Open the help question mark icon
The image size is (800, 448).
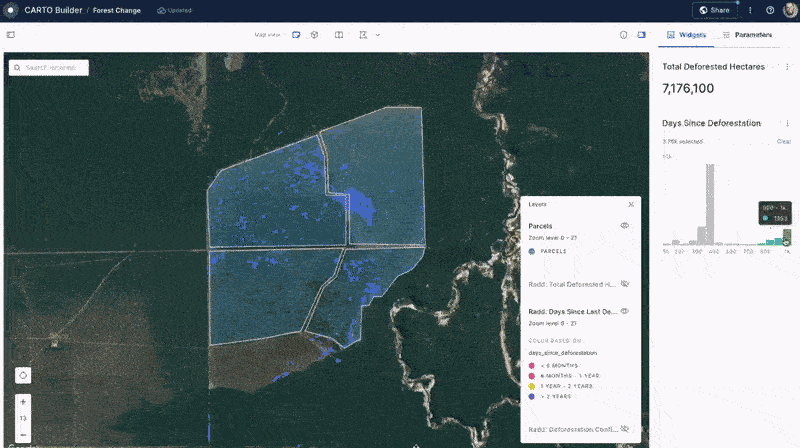pyautogui.click(x=770, y=10)
